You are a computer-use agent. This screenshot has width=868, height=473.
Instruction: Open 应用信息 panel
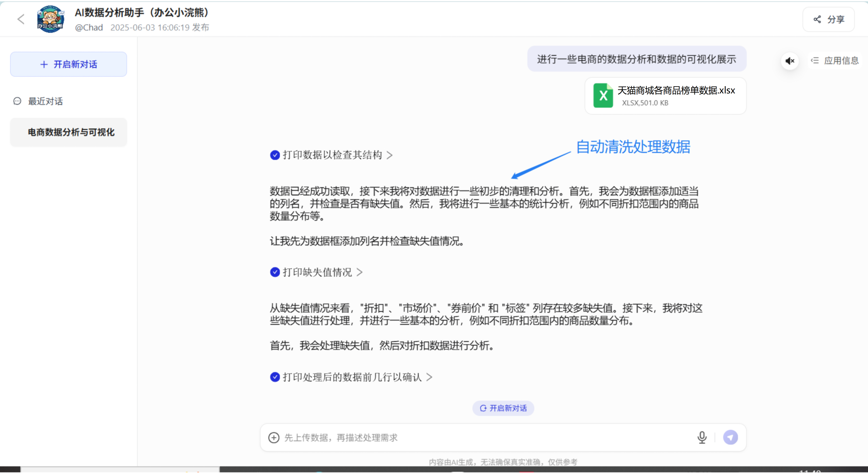click(x=835, y=61)
